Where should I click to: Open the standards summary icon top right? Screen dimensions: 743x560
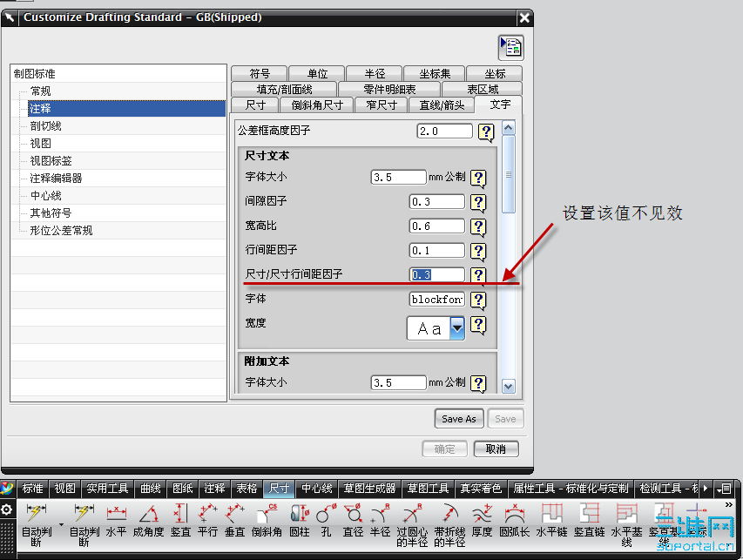[x=511, y=47]
